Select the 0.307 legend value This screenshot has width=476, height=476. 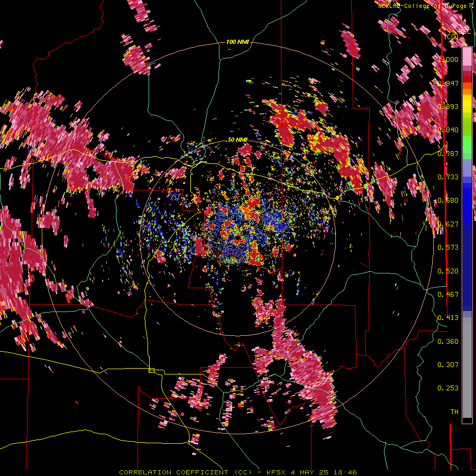(448, 365)
